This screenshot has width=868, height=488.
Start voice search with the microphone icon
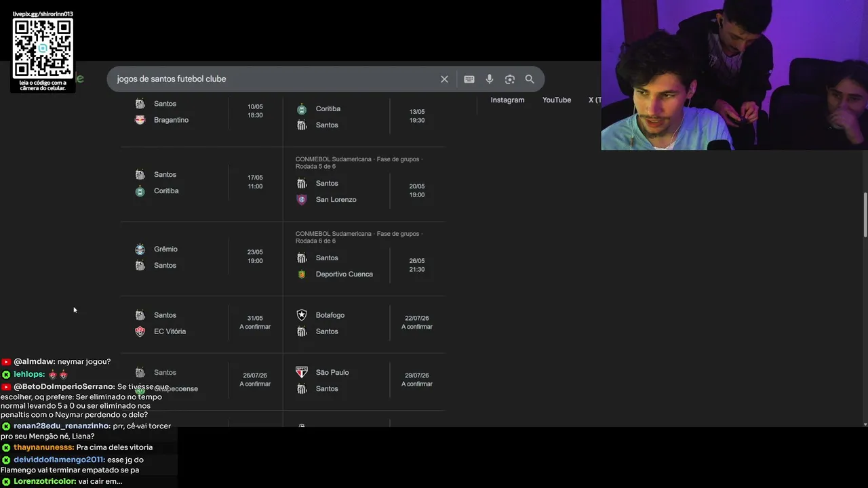(490, 79)
